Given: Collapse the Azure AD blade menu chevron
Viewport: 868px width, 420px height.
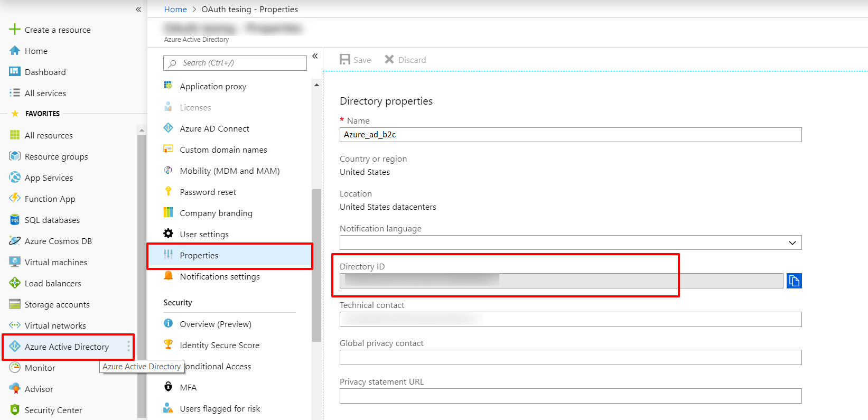Looking at the screenshot, I should [315, 56].
